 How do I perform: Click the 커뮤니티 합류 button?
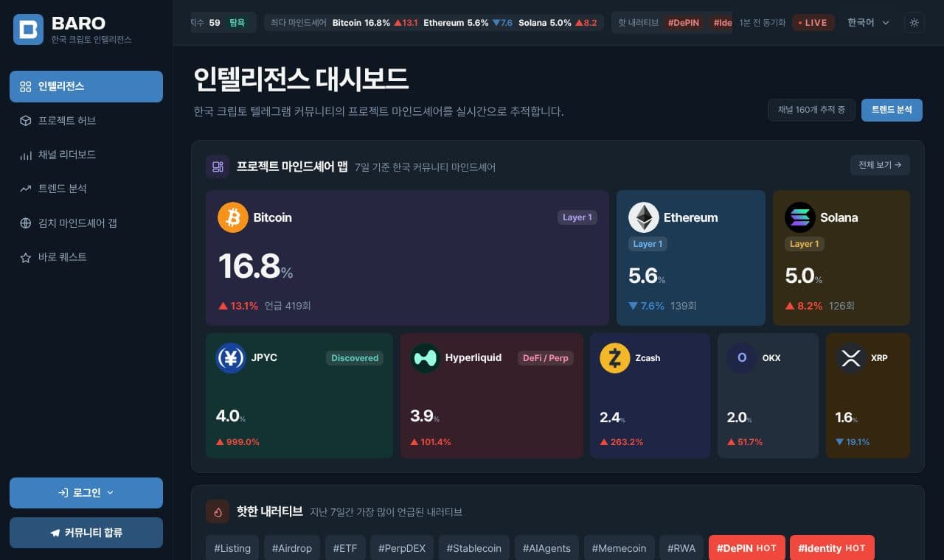(x=86, y=533)
